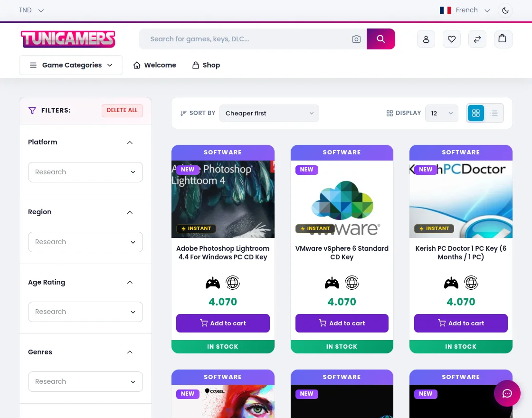This screenshot has height=418, width=532.
Task: Open the chat support bubble
Action: pos(507,393)
